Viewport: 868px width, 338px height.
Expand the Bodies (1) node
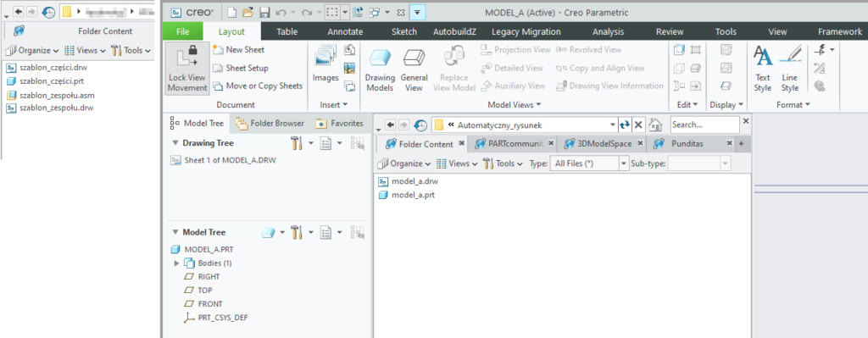pos(177,263)
